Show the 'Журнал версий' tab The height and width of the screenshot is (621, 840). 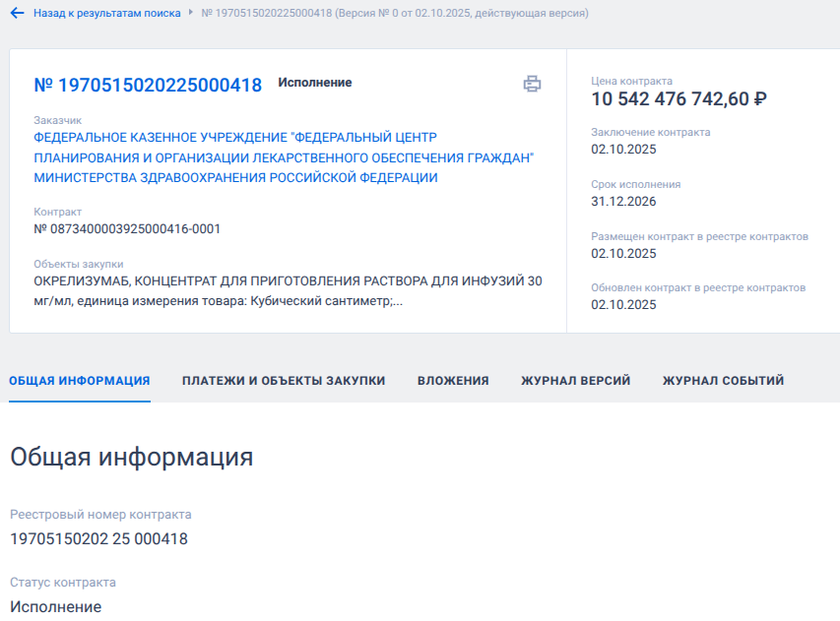(576, 381)
